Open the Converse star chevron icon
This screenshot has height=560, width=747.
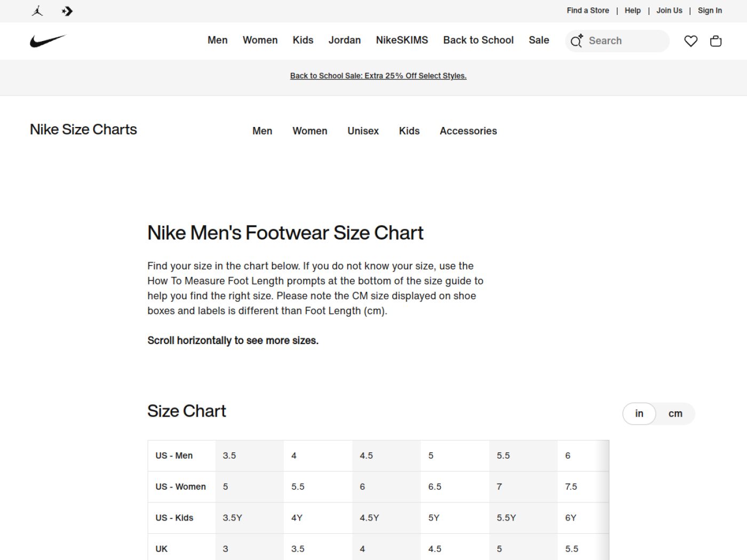67,11
